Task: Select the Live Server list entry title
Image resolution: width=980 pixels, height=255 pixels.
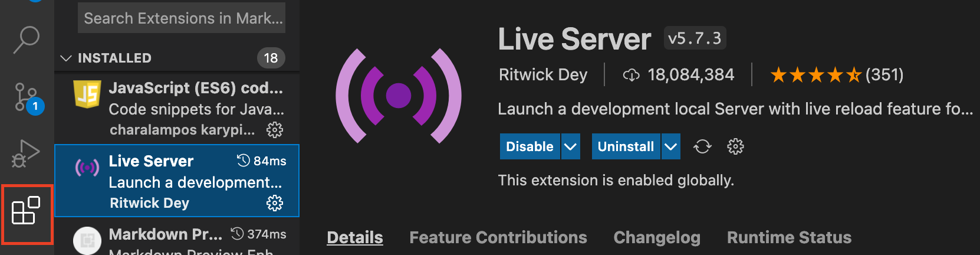Action: pos(151,161)
